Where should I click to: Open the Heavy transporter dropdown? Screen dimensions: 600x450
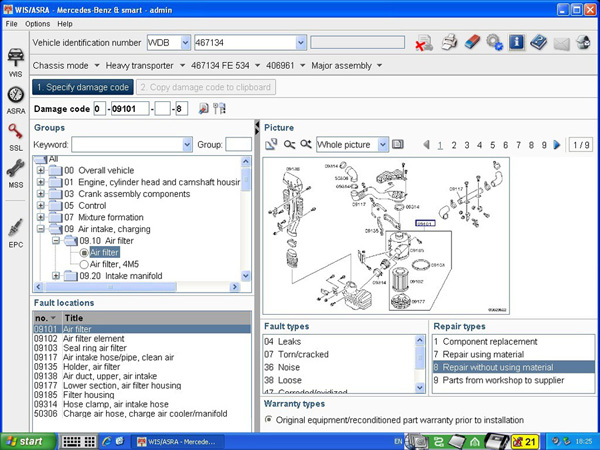tap(182, 65)
